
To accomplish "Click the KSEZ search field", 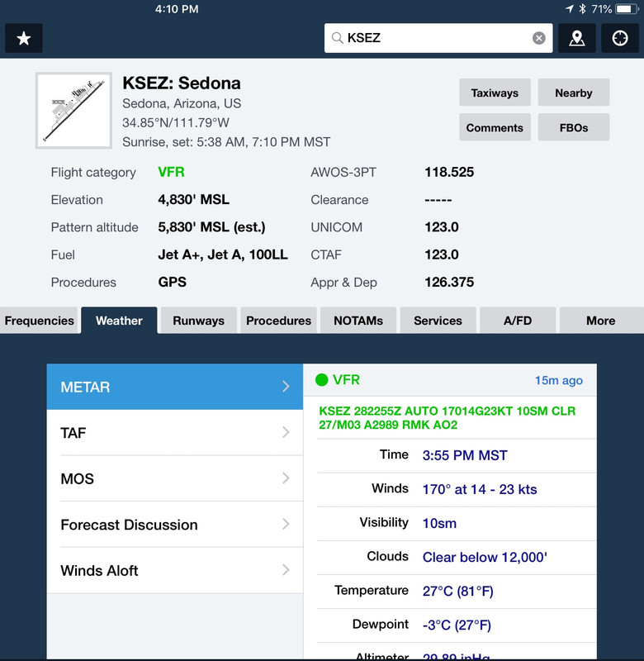I will coord(438,38).
